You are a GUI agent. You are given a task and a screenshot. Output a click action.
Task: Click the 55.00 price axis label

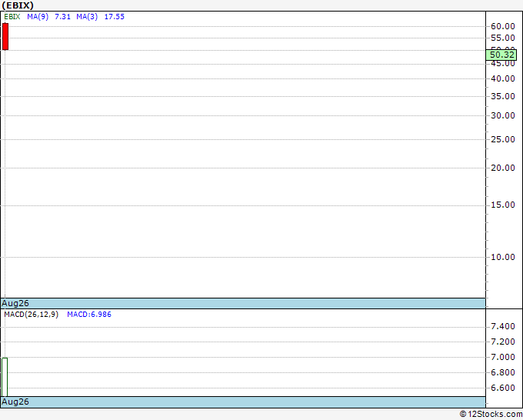click(503, 38)
